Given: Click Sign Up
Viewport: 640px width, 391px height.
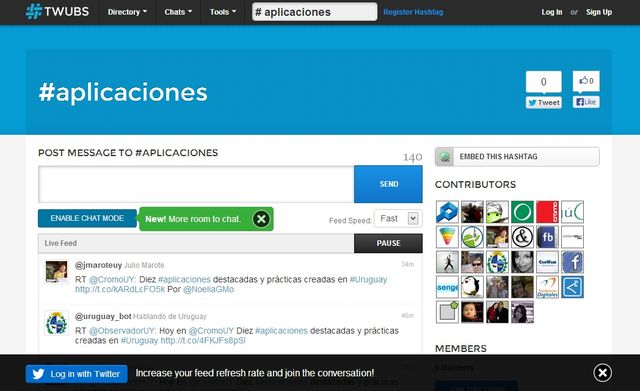Looking at the screenshot, I should coord(599,12).
